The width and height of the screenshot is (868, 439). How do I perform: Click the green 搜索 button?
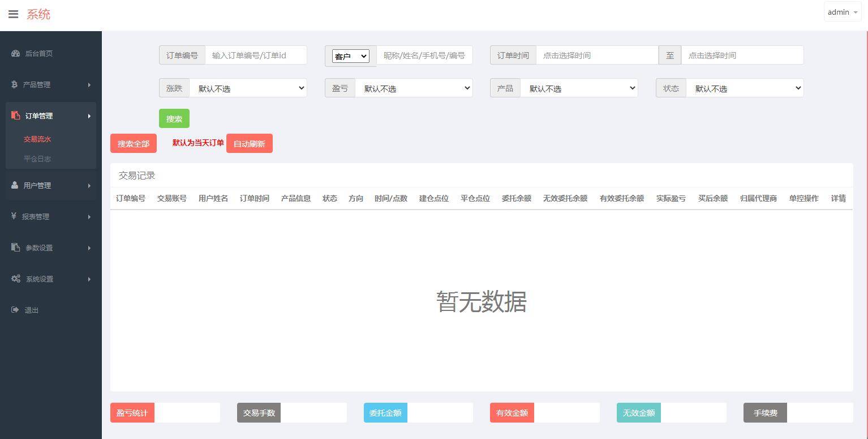click(x=174, y=118)
